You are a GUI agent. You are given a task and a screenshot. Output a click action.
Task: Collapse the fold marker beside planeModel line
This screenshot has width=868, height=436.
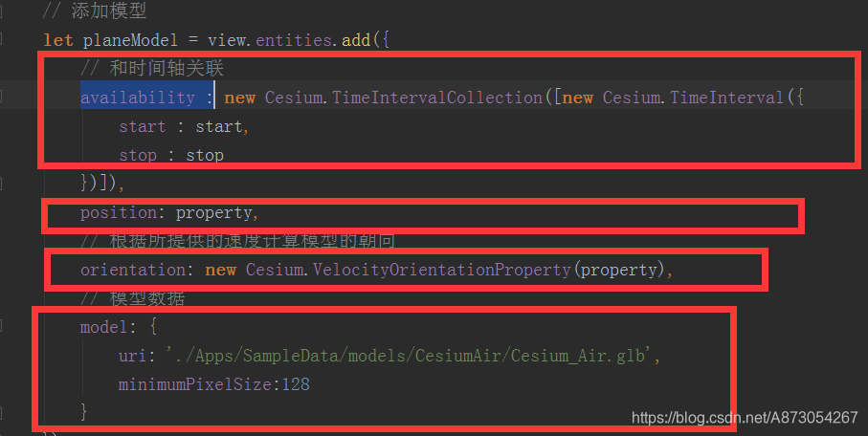tap(2, 39)
